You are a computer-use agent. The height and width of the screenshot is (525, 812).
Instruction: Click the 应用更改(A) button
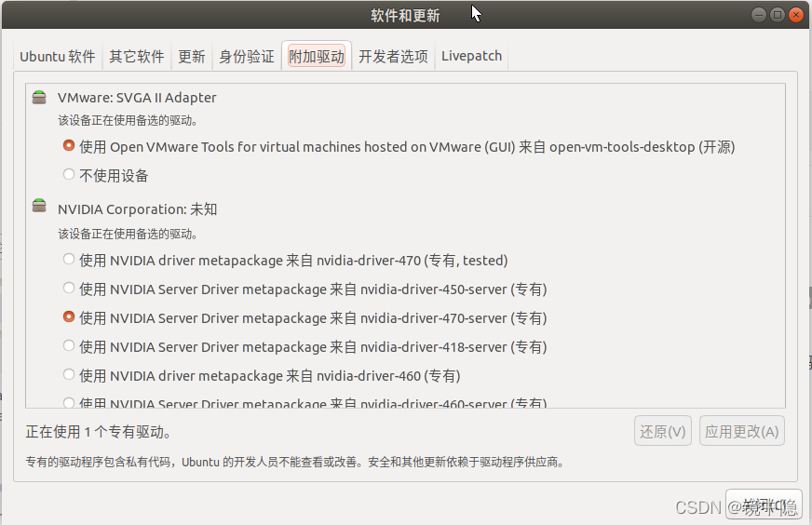pos(741,431)
